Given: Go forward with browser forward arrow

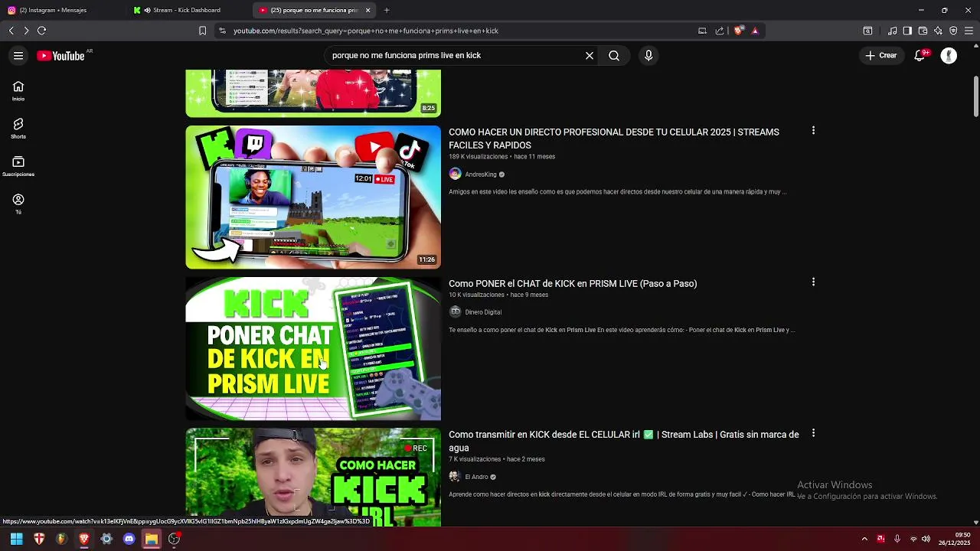Looking at the screenshot, I should tap(26, 31).
